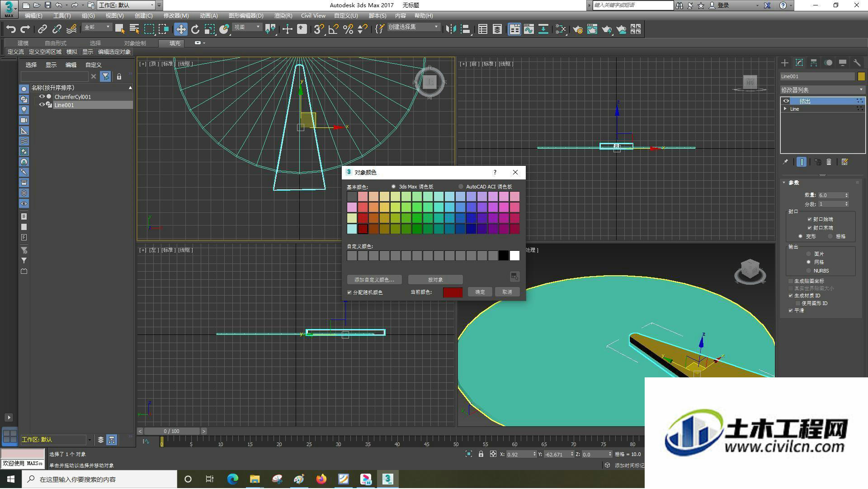868x489 pixels.
Task: Open the Utilities wrench panel tab
Action: click(x=857, y=63)
